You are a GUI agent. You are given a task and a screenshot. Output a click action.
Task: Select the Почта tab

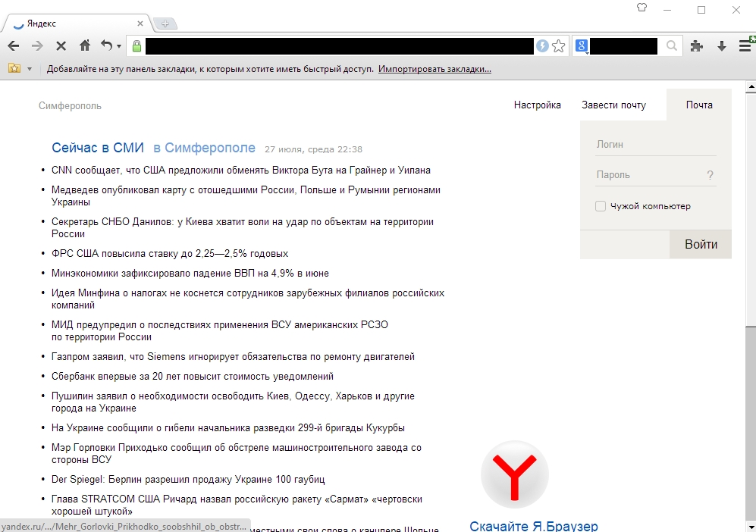click(x=699, y=105)
